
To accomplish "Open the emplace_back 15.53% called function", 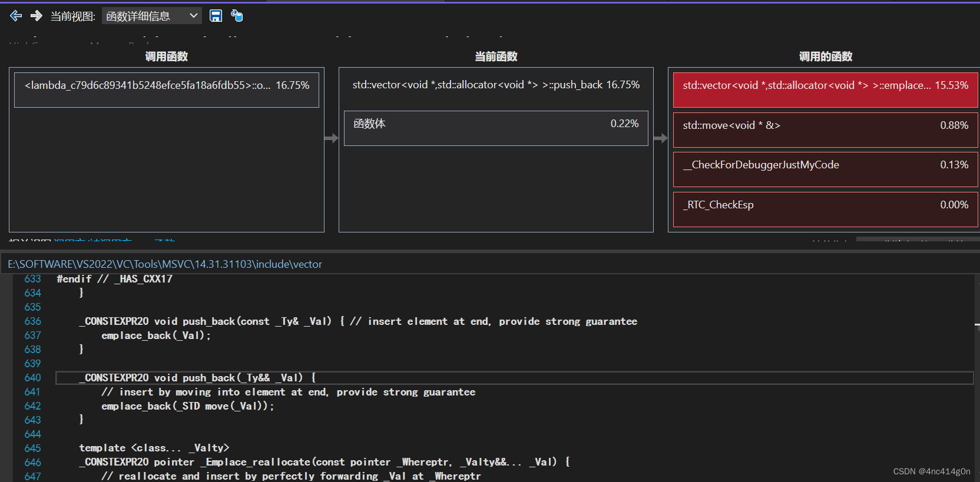I will (825, 90).
